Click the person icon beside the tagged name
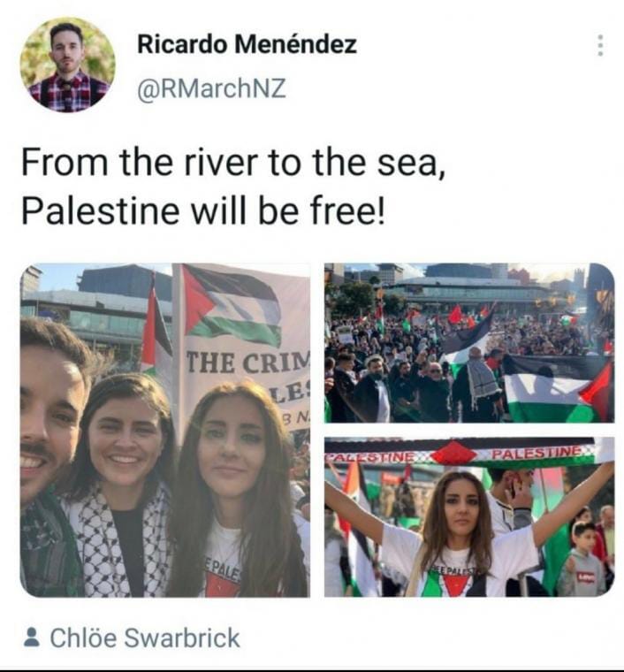 (x=31, y=637)
